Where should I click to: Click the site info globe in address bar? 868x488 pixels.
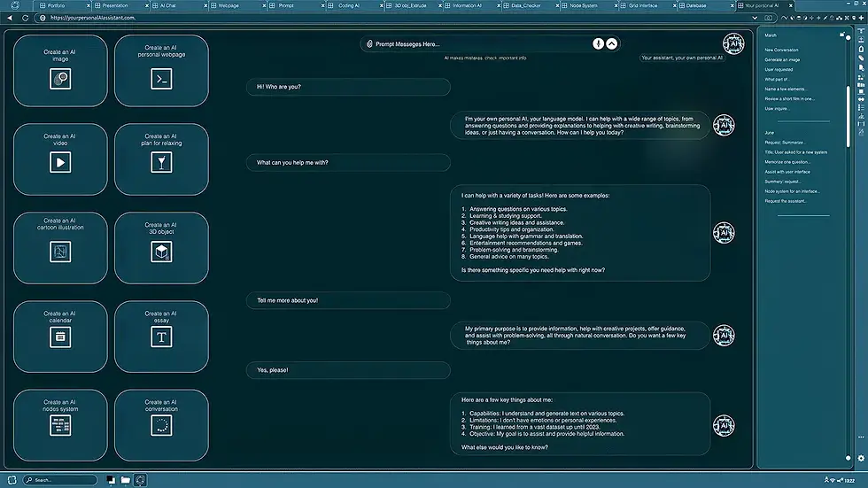[43, 18]
